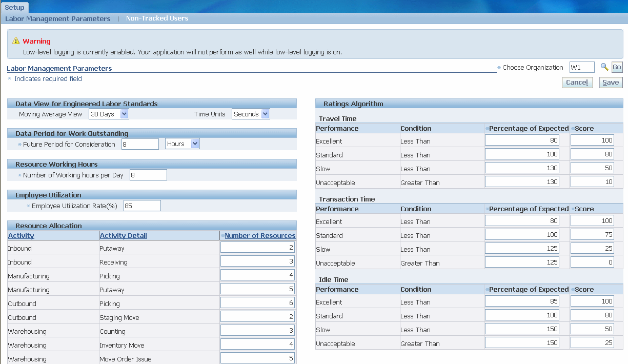
Task: Edit resources for Outbound Staging Move
Action: [258, 317]
